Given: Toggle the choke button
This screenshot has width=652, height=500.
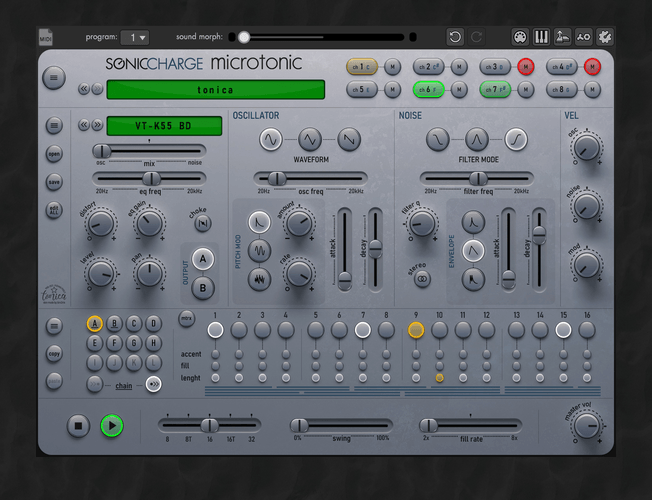Looking at the screenshot, I should pos(203,223).
